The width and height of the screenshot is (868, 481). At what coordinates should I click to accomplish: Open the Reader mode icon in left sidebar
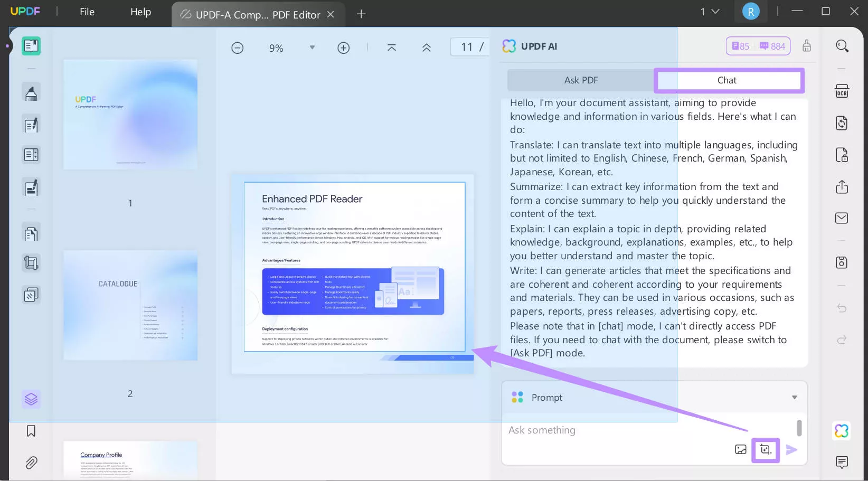[31, 46]
